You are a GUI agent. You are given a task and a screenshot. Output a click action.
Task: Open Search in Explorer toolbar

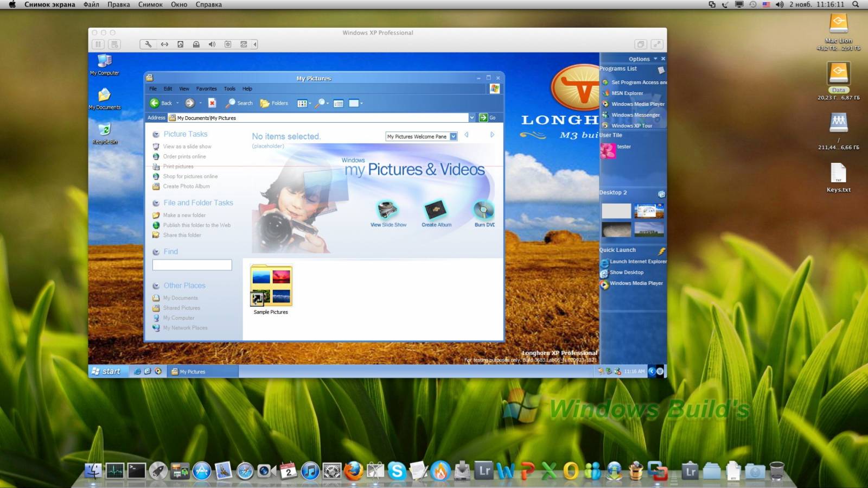point(239,103)
